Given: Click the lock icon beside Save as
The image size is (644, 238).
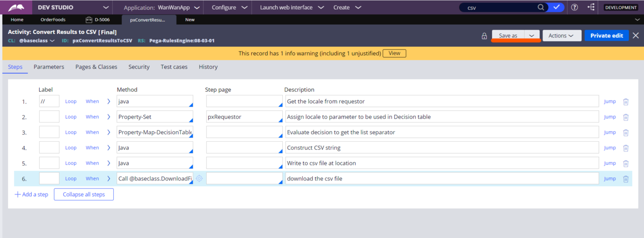Looking at the screenshot, I should (x=484, y=35).
